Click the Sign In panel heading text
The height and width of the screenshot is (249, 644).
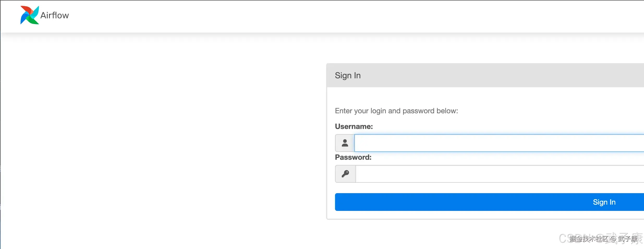(348, 75)
